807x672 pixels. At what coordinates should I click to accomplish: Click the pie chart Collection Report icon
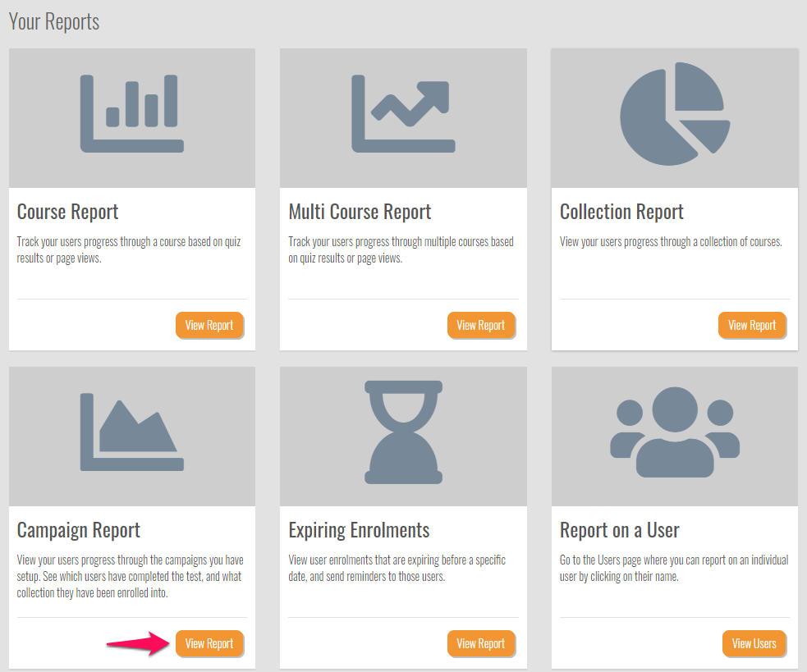coord(674,116)
